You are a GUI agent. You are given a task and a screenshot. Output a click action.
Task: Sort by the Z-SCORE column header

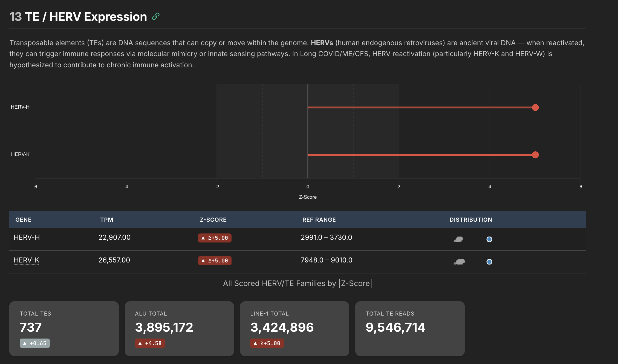coord(213,219)
